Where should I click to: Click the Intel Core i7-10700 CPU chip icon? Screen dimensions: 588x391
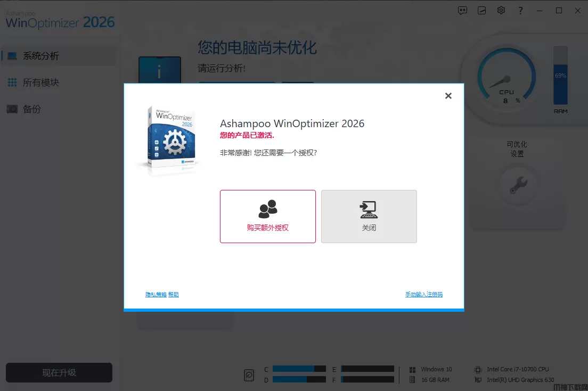point(478,370)
